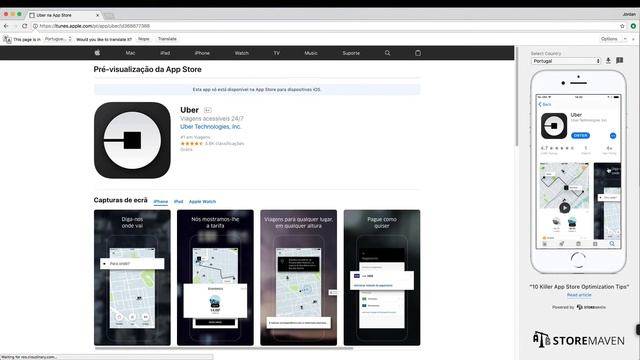Click the feedback comment icon beside country selector
Screen dimensions: 640x360
point(620,60)
